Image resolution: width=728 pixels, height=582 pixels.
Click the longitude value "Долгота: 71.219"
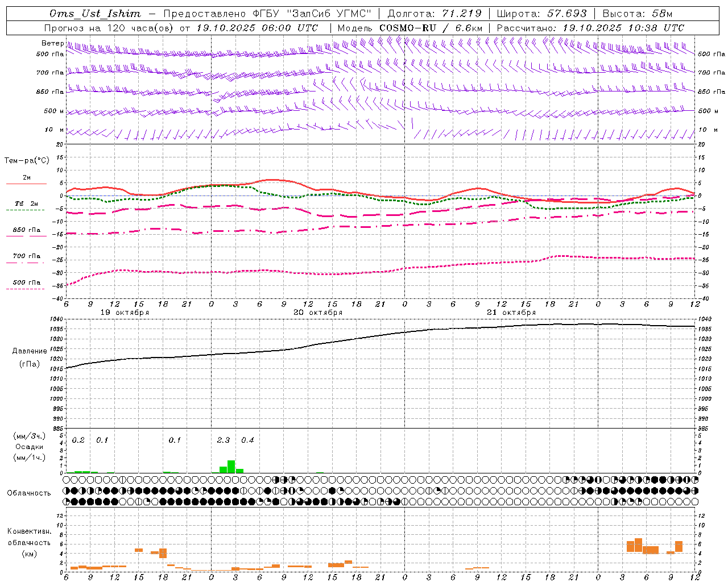tap(435, 14)
